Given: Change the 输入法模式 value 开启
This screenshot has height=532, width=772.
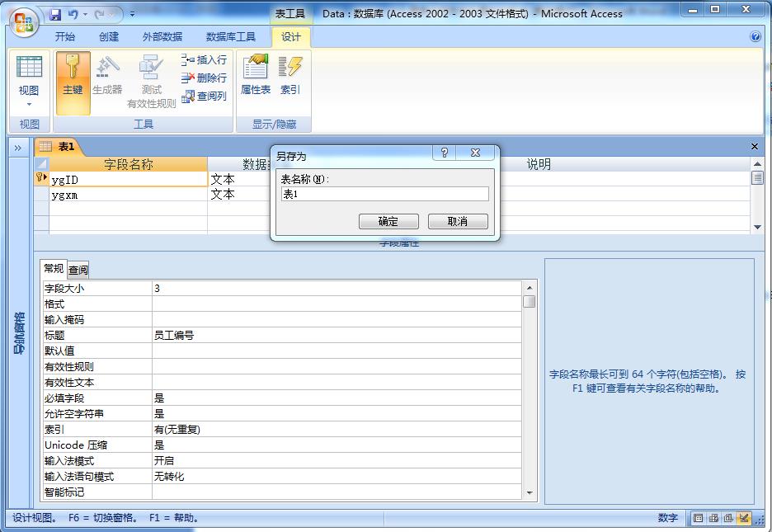Looking at the screenshot, I should tap(337, 461).
